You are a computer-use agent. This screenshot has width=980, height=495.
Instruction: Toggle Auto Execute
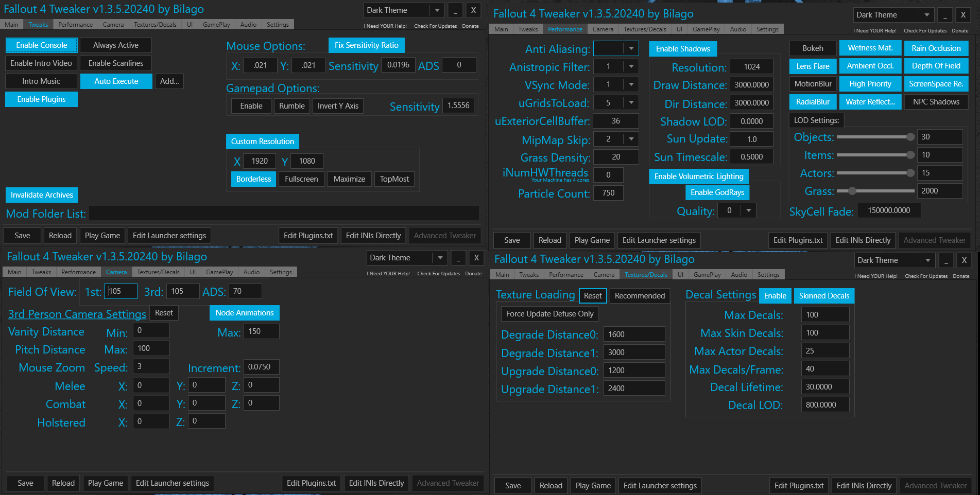(x=116, y=81)
